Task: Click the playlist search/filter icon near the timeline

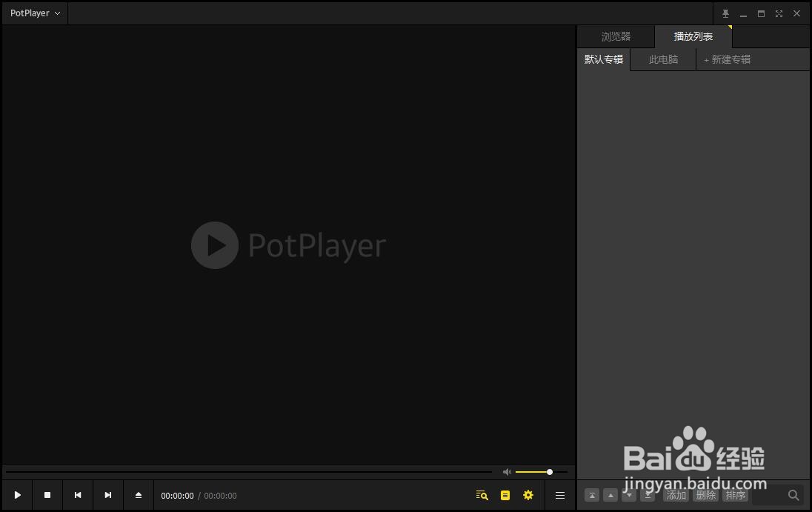Action: (482, 495)
